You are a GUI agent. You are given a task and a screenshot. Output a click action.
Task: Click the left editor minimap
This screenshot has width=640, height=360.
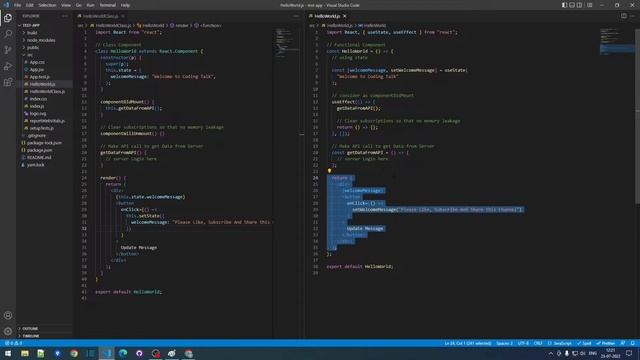[x=287, y=43]
